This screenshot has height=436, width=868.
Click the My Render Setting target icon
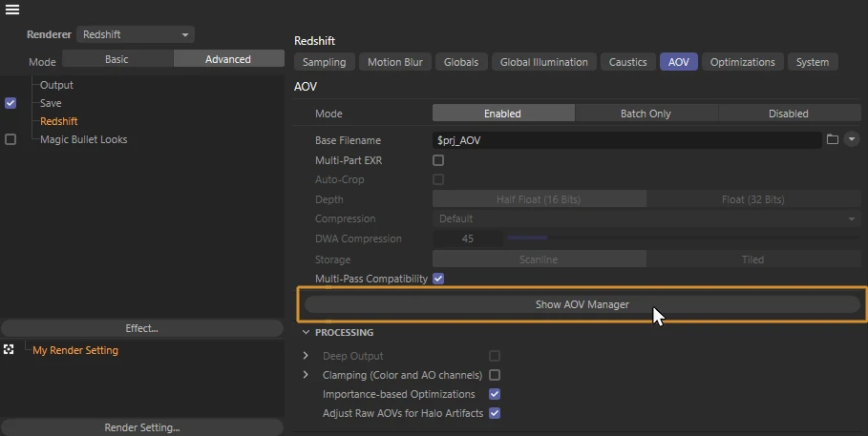click(x=10, y=350)
